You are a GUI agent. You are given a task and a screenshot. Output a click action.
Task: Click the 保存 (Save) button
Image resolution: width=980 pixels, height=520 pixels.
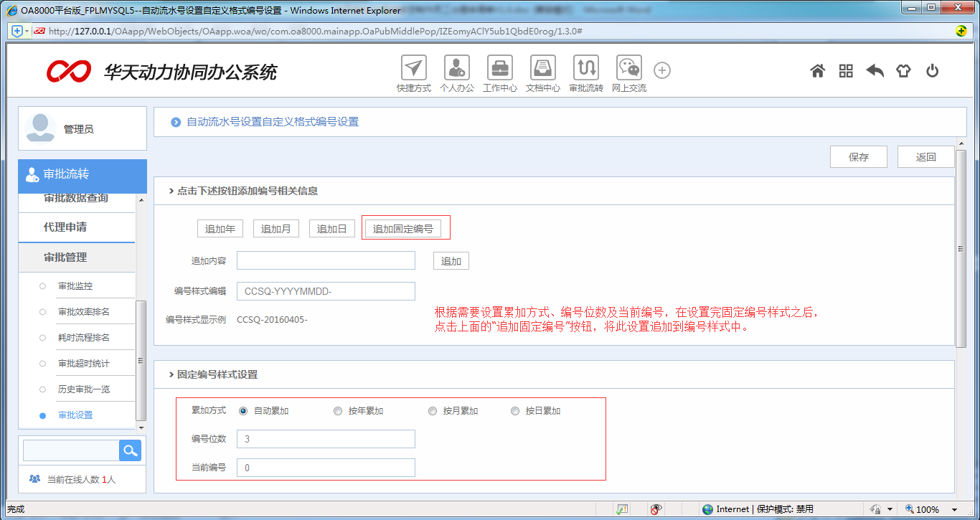point(858,156)
